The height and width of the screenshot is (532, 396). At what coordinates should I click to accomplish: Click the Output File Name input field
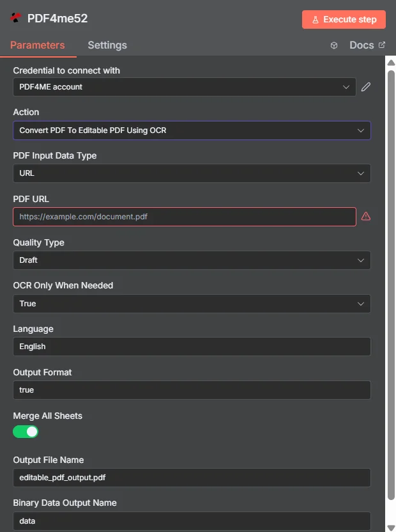click(x=192, y=478)
